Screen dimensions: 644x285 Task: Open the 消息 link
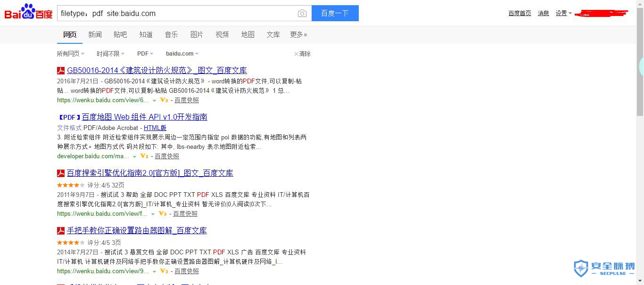point(544,13)
